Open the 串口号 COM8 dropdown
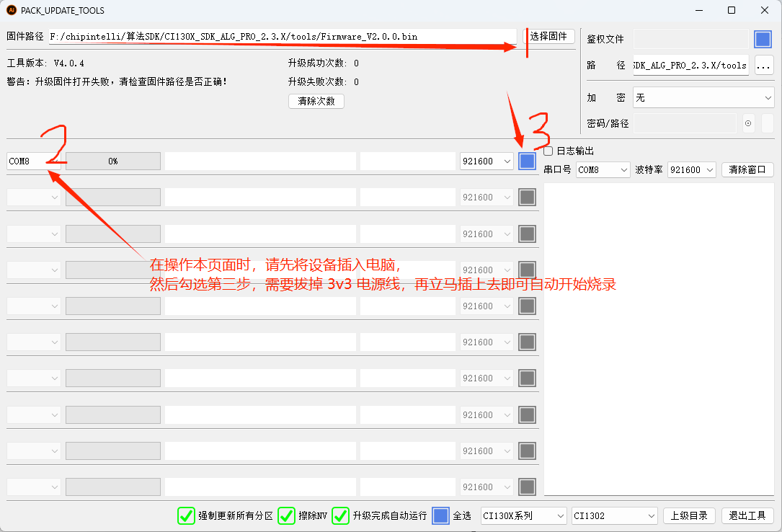This screenshot has height=532, width=782. (603, 169)
